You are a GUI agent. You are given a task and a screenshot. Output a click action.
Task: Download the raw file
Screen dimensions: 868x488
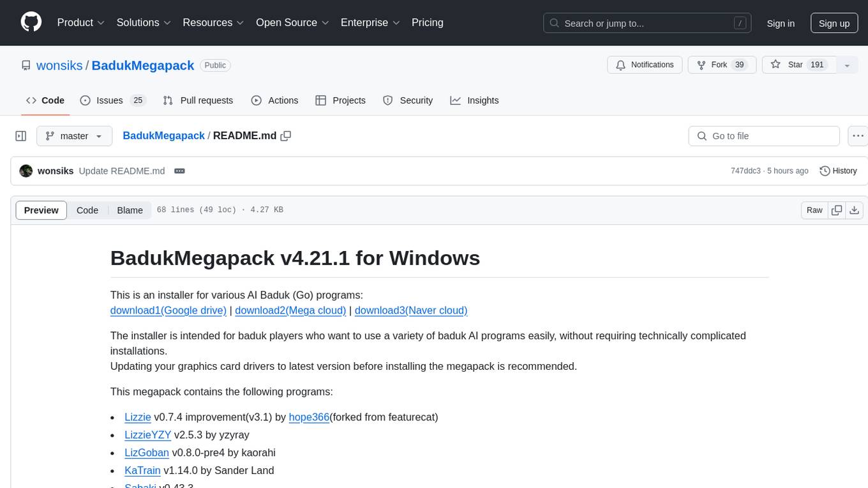point(855,210)
